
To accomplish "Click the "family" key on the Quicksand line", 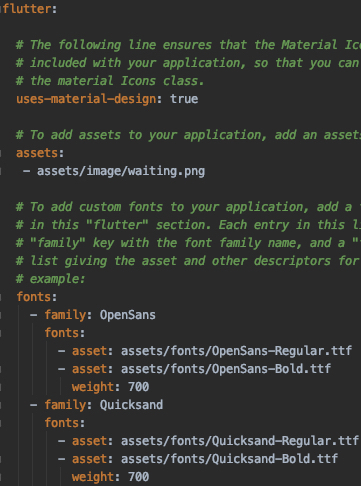I will (65, 405).
